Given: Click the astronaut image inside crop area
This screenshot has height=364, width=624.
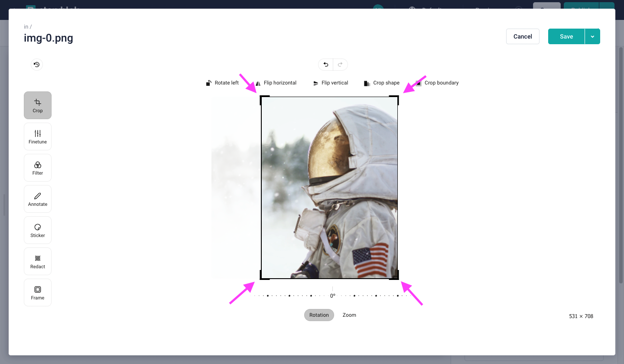Looking at the screenshot, I should (329, 188).
